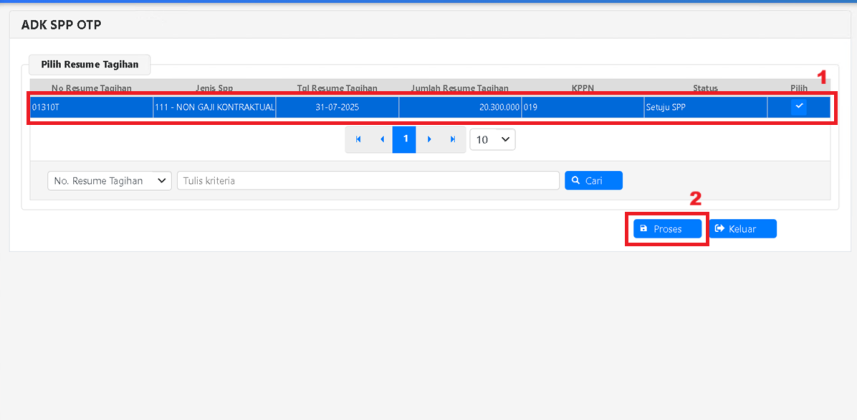Click the Cari search button
Screen dimensions: 857x420
click(x=593, y=181)
